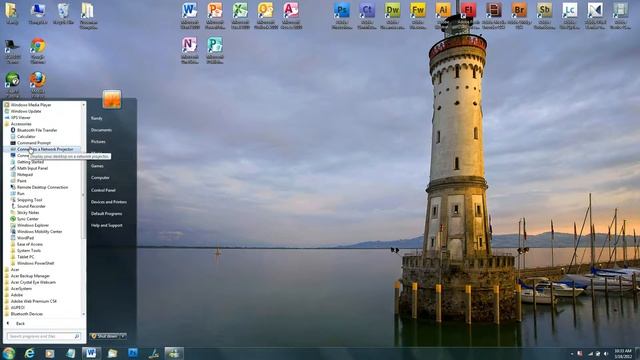Open Remote Desktop Connection
The height and width of the screenshot is (360, 640).
[42, 187]
